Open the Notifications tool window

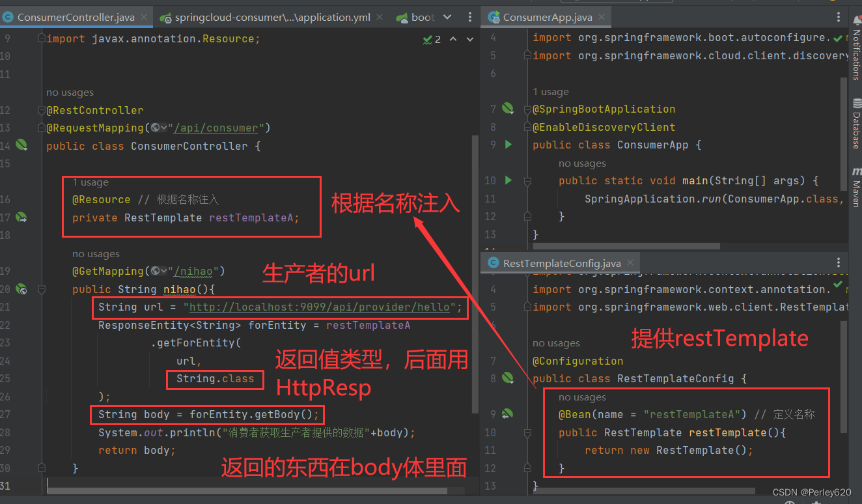tap(855, 49)
